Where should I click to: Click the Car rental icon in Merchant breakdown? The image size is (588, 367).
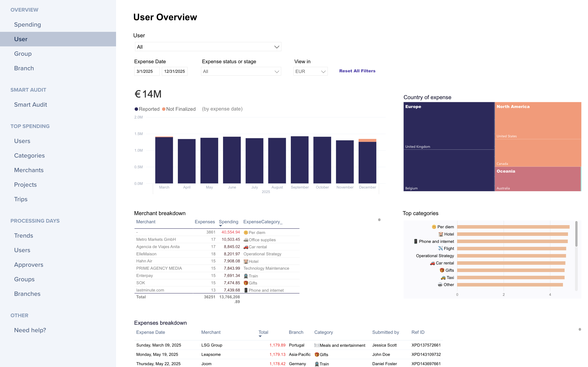point(246,247)
